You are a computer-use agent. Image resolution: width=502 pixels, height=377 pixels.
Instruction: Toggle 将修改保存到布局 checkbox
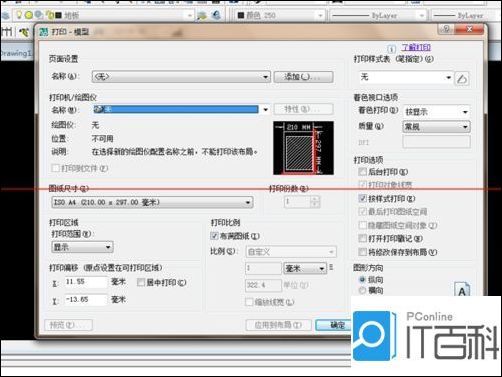pyautogui.click(x=362, y=252)
